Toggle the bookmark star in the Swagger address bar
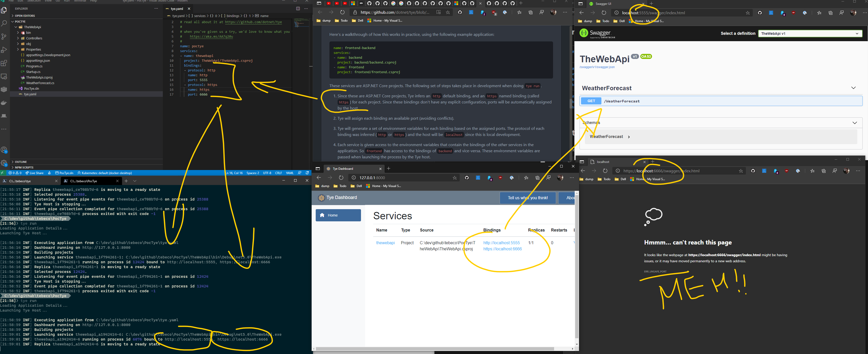Viewport: 868px width, 354px height. click(x=748, y=13)
